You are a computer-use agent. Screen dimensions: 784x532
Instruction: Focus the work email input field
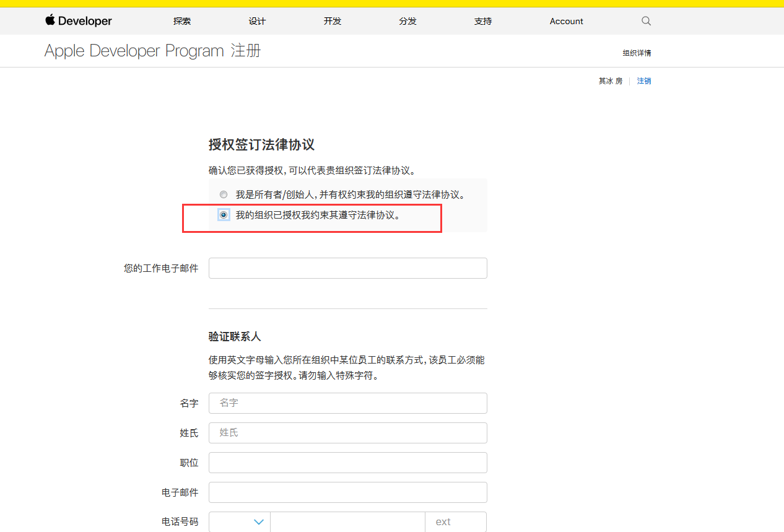click(x=348, y=268)
